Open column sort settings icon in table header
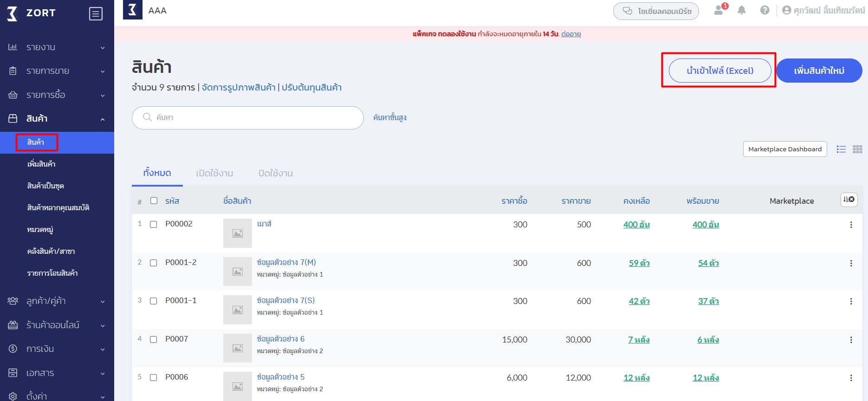This screenshot has width=868, height=401. click(x=849, y=200)
